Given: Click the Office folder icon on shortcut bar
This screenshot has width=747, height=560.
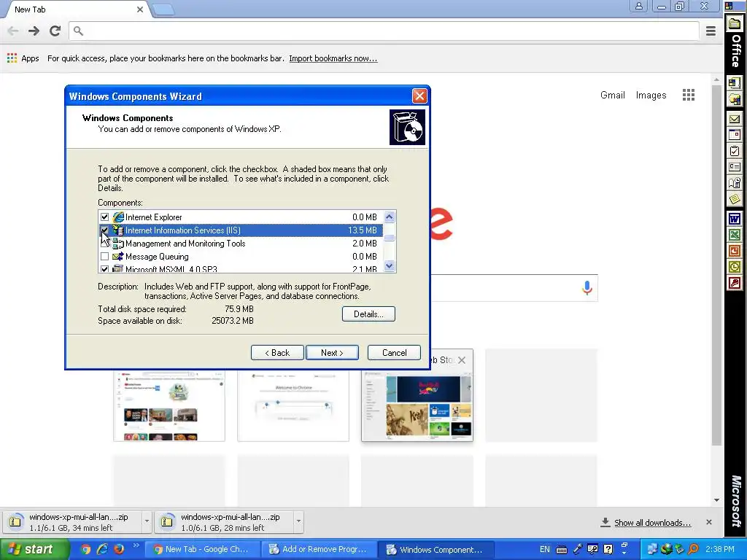Looking at the screenshot, I should click(735, 24).
